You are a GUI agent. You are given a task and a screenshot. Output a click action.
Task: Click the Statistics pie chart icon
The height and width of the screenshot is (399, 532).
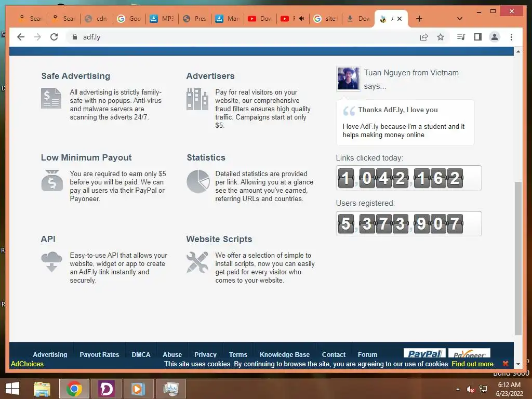[x=198, y=181]
